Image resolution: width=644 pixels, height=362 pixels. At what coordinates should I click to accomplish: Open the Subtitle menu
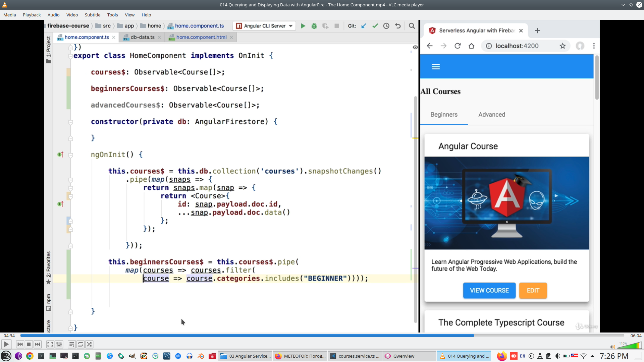coord(92,15)
